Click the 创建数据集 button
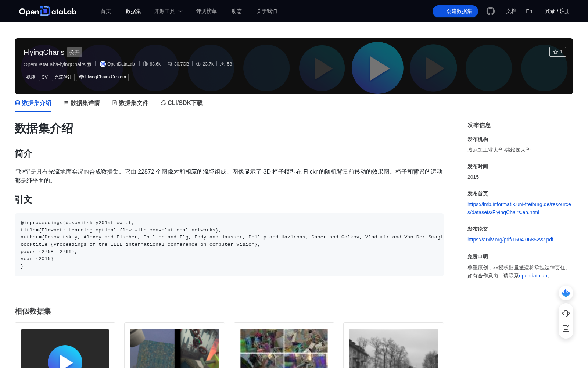588x368 pixels. click(x=455, y=11)
